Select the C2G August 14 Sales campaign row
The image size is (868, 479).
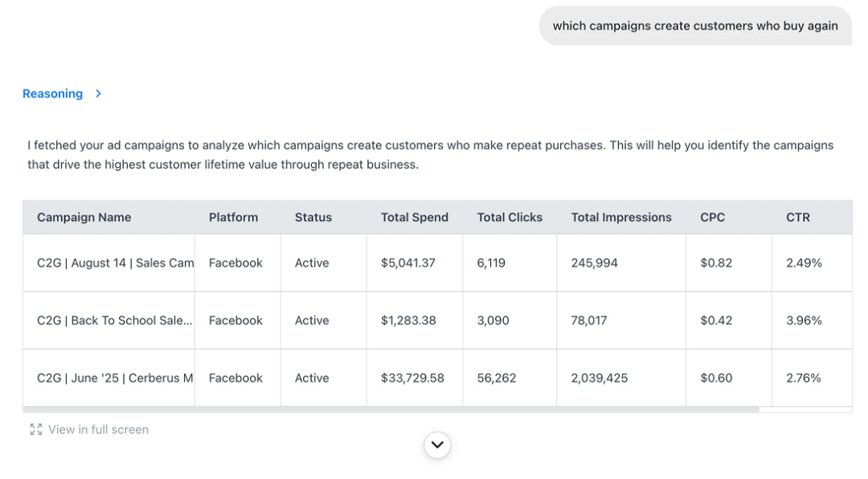113,263
